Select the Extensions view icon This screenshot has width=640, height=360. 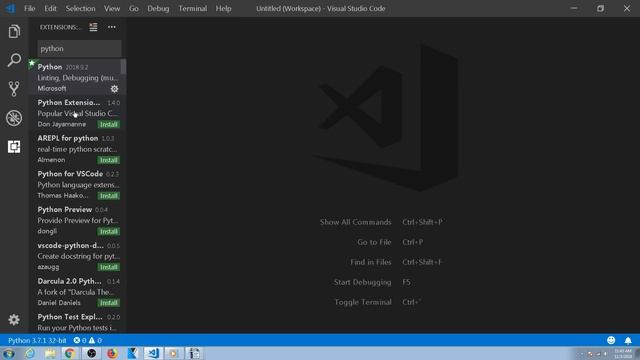14,147
